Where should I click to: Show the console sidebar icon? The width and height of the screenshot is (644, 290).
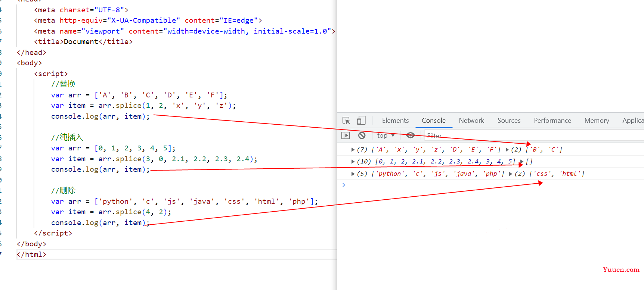point(346,135)
